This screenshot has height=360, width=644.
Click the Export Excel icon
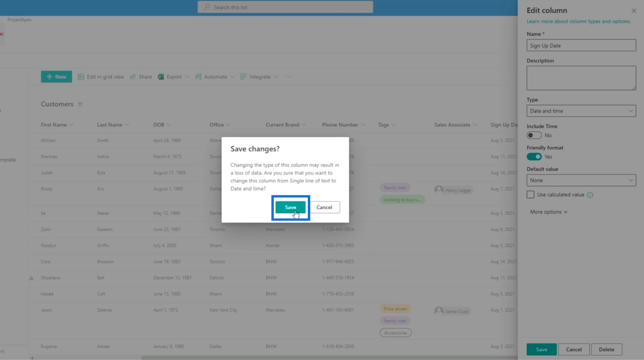point(161,77)
